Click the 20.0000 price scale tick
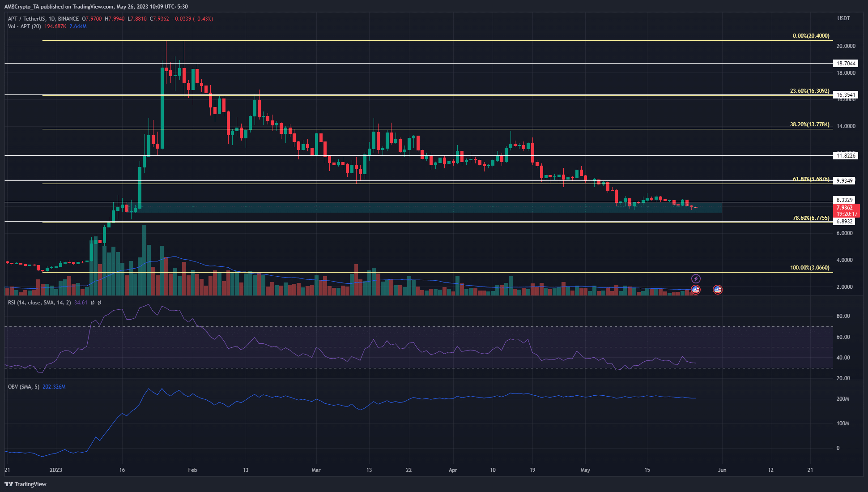 point(846,46)
